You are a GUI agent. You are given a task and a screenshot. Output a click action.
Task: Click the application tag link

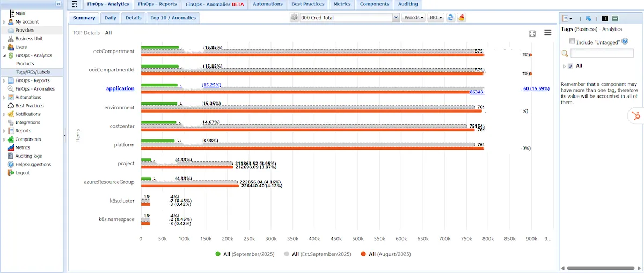(x=120, y=88)
